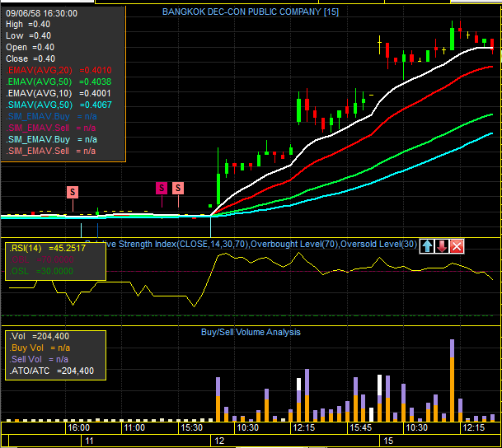Move RSI panel down with red arrow
The width and height of the screenshot is (502, 448).
pyautogui.click(x=442, y=246)
